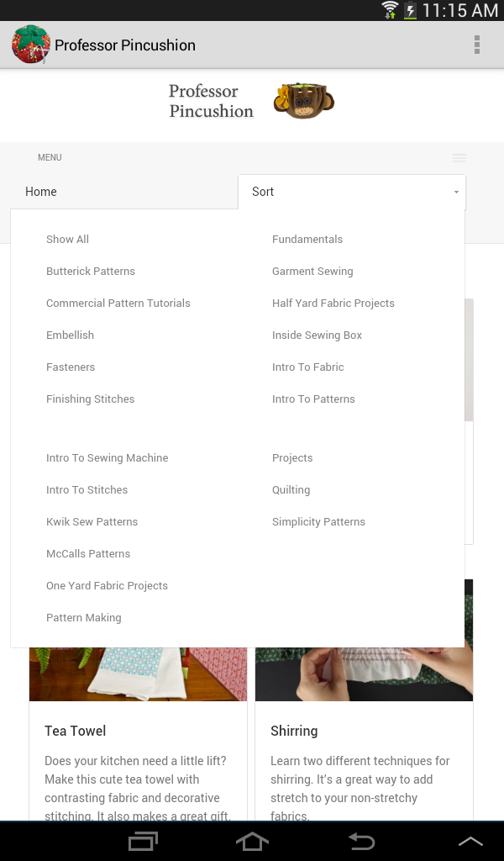Image resolution: width=504 pixels, height=861 pixels.
Task: Select Butterick Patterns category
Action: (x=91, y=272)
